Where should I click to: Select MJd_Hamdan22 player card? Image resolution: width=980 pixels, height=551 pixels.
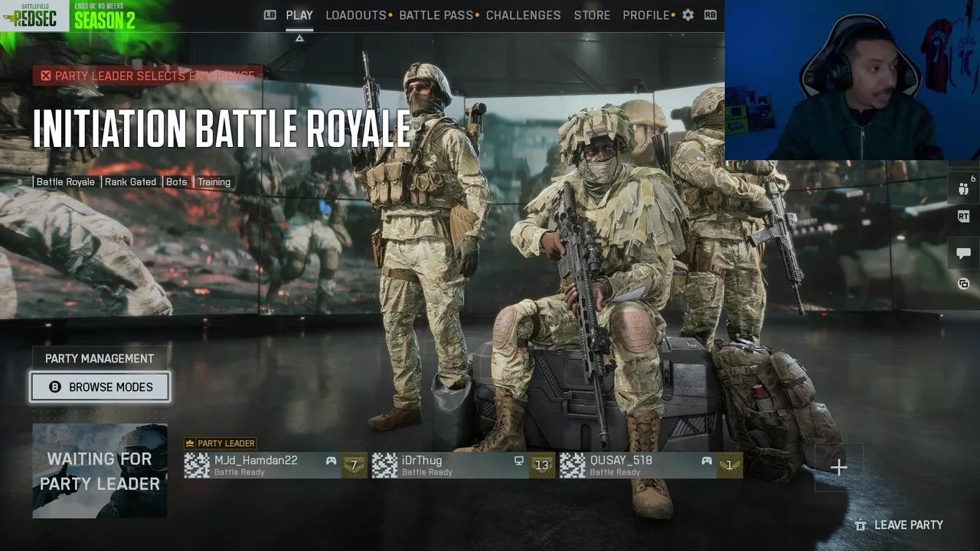click(276, 465)
